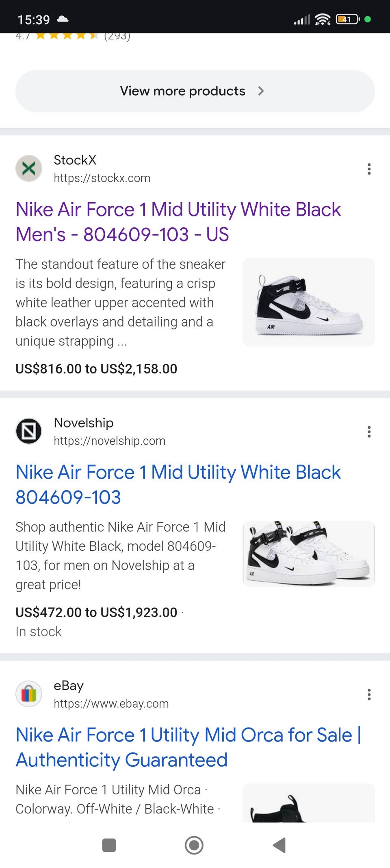Tap the StockX sneaker thumbnail image

[309, 302]
